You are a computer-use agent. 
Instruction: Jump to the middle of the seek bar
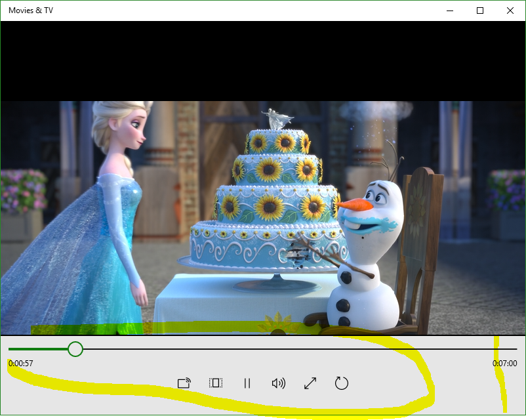click(x=262, y=349)
